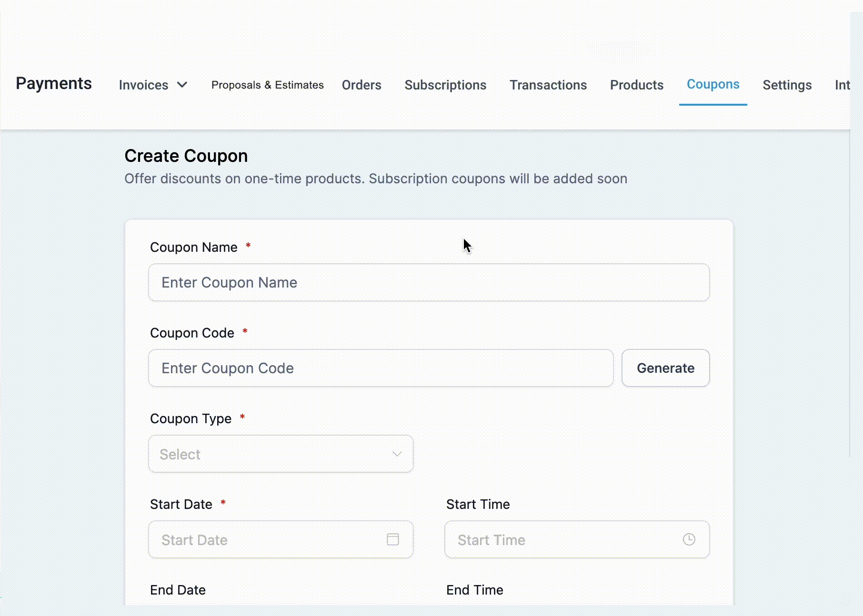
Task: Click the Payments heading
Action: click(x=54, y=83)
